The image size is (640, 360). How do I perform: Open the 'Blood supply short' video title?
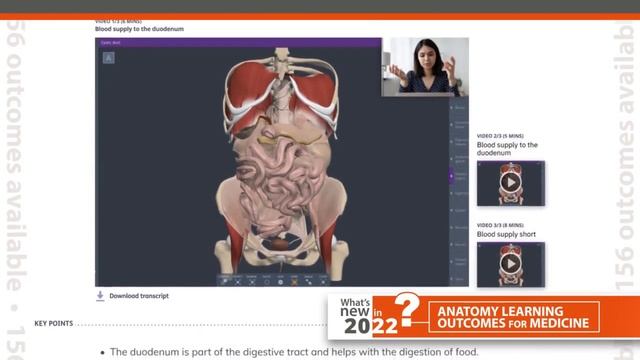tap(506, 234)
